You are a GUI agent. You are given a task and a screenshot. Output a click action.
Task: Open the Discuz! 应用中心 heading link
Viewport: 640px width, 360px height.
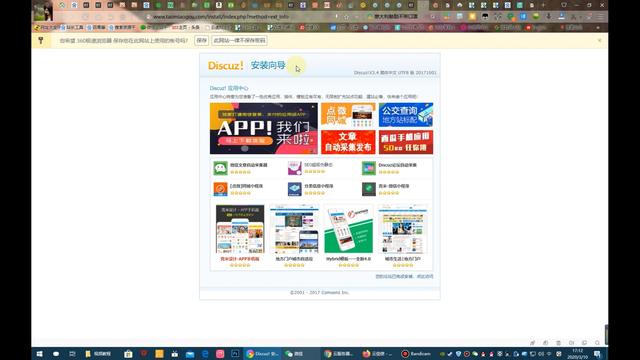[x=229, y=88]
